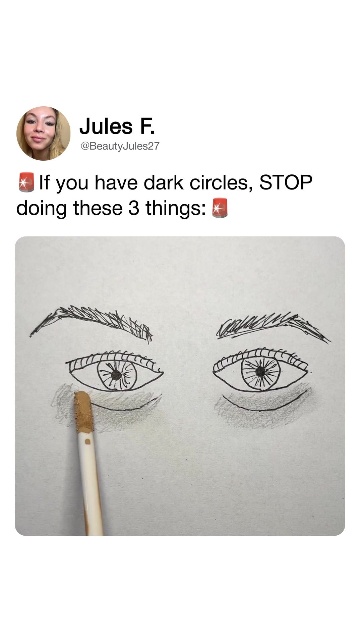
Task: Click the left sketched eyebrow
Action: [x=94, y=320]
